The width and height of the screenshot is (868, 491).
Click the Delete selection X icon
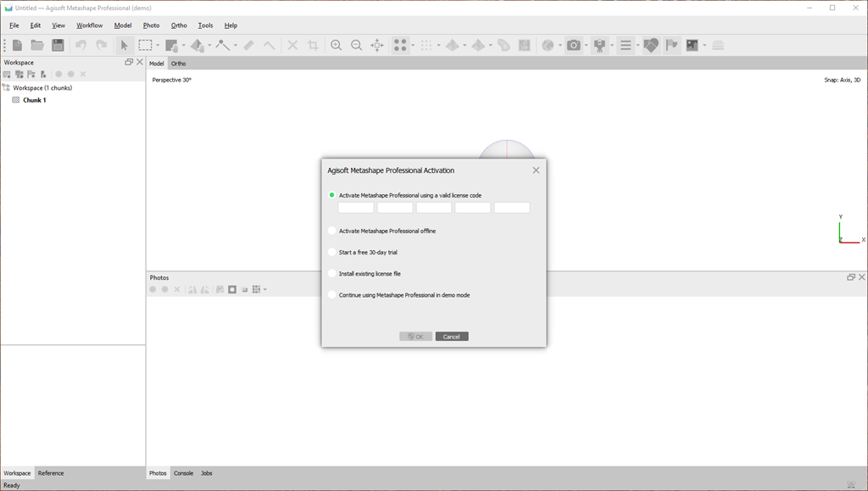coord(292,46)
